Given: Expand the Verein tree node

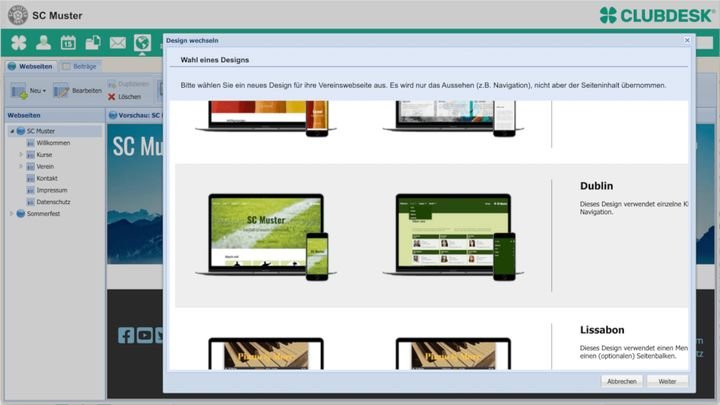Looking at the screenshot, I should click(21, 166).
